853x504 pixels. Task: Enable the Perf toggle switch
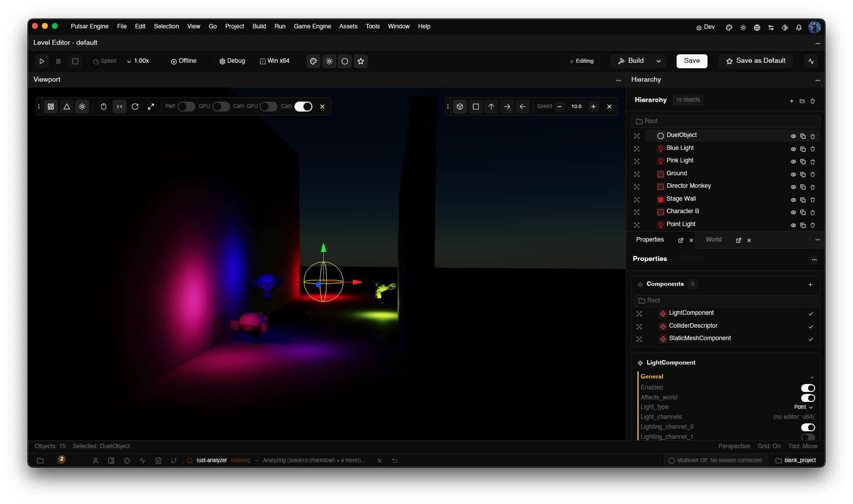pos(186,107)
